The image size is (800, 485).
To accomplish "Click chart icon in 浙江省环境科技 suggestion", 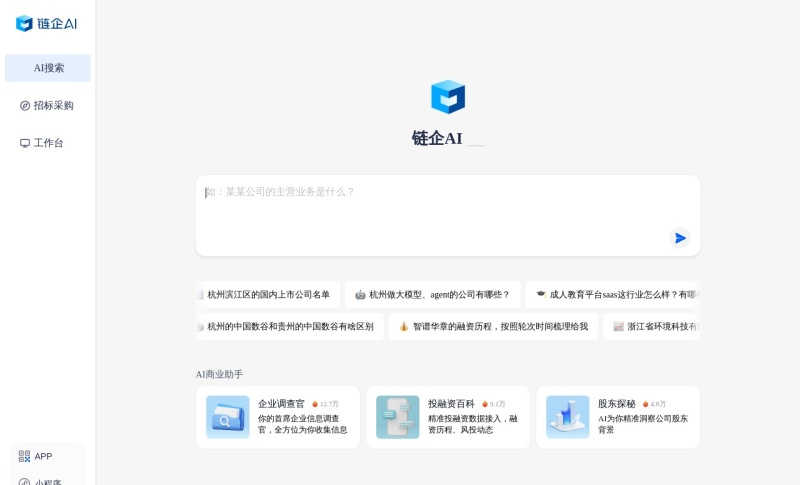I will [x=618, y=326].
